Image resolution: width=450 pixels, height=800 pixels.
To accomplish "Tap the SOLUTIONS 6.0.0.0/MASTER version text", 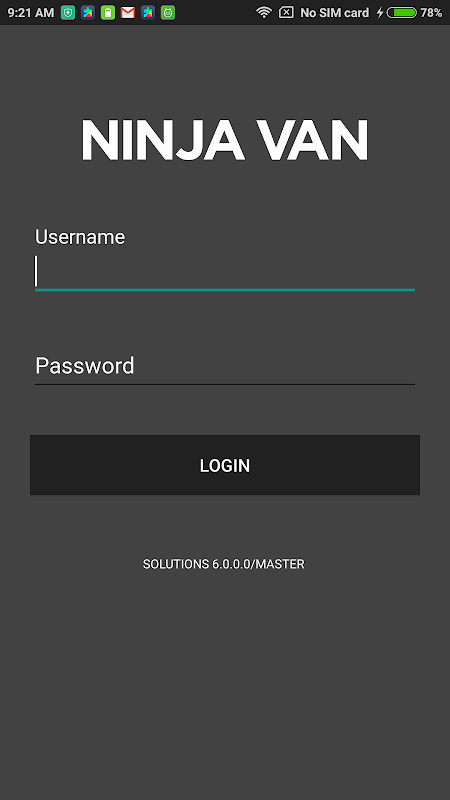I will tap(223, 564).
